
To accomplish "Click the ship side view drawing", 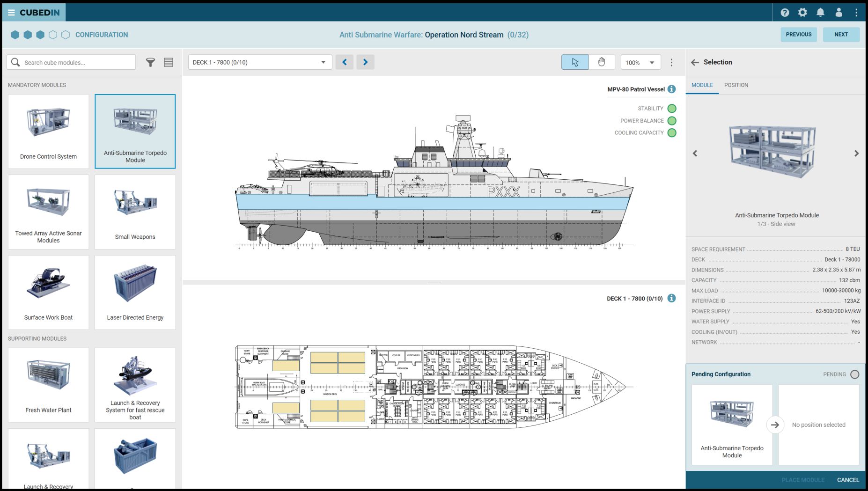I will coord(434,183).
